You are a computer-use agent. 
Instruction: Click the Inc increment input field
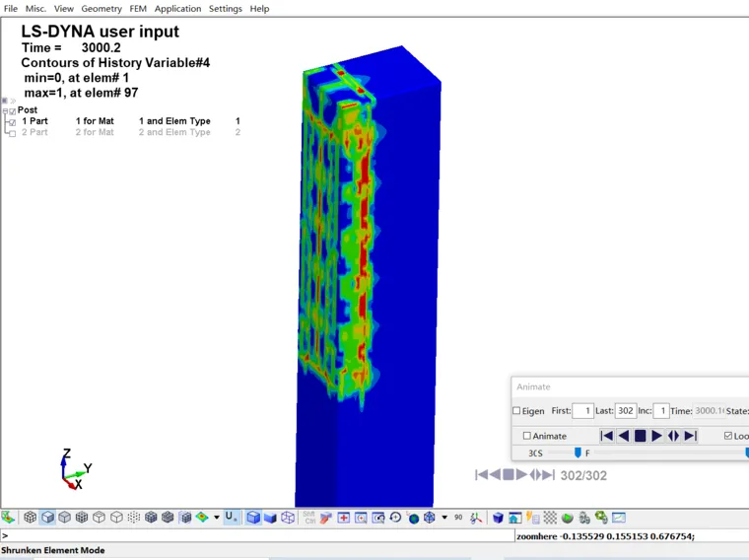(661, 411)
